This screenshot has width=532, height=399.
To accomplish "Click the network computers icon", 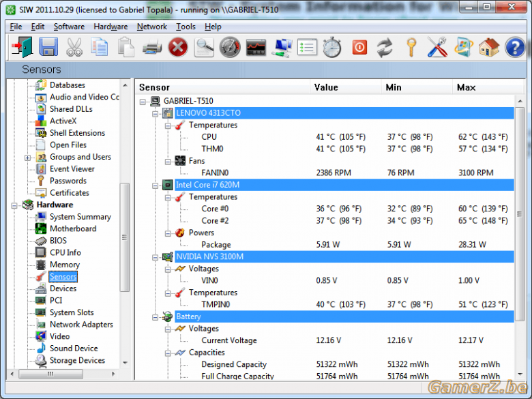I will coord(282,47).
